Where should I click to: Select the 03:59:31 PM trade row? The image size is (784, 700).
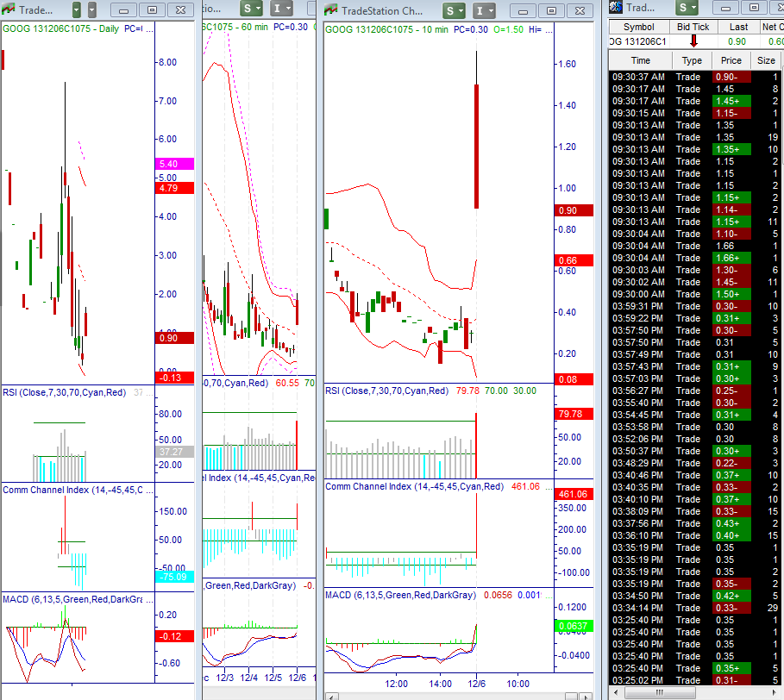click(x=695, y=306)
